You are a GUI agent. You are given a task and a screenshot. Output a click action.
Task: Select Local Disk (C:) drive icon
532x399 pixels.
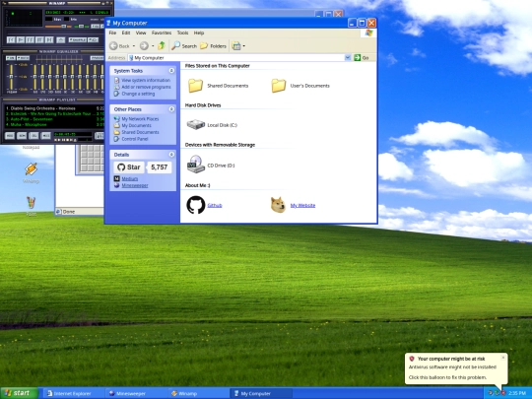(196, 124)
